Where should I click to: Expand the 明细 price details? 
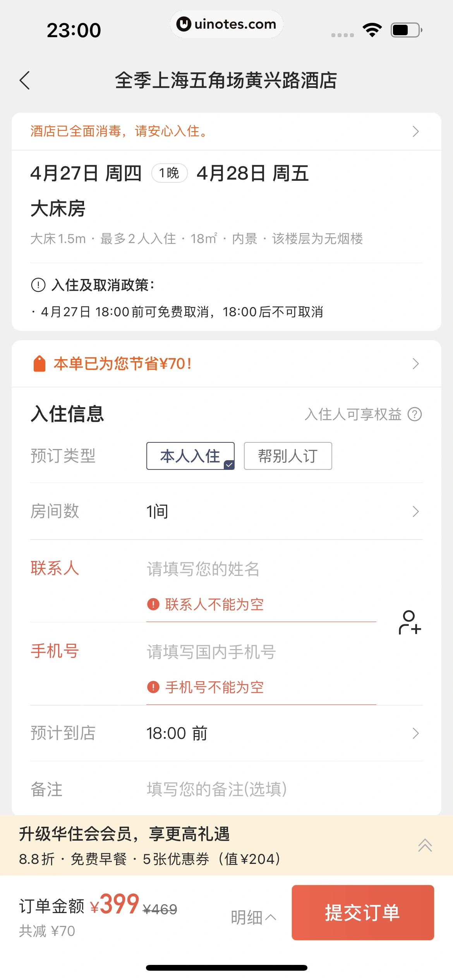pyautogui.click(x=253, y=917)
